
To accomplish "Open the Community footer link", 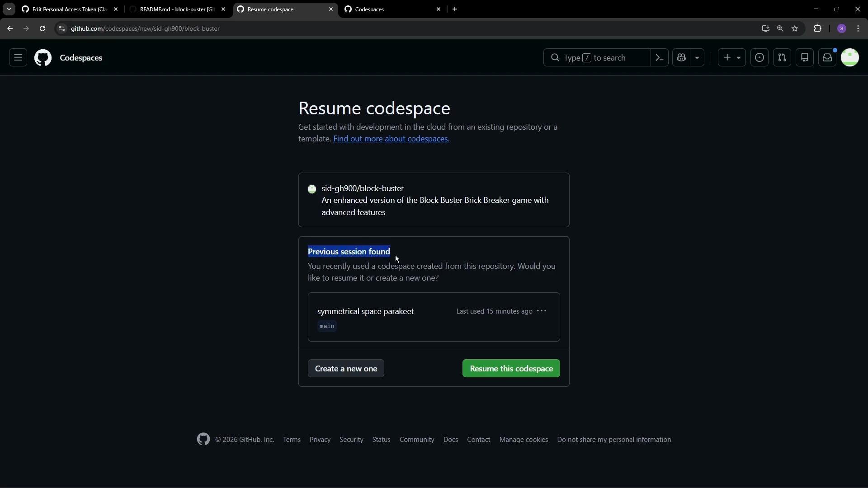I will pos(417,440).
